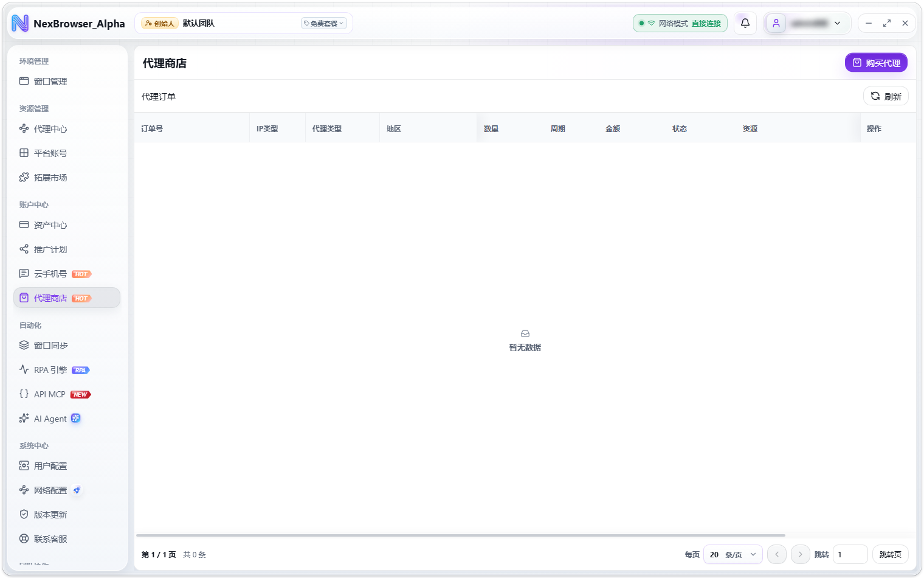Click the horizontal table scrollbar
This screenshot has height=578, width=924.
[x=461, y=535]
